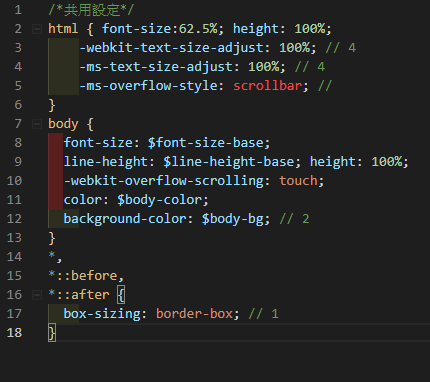Click the 共用設定 comment on line 1
Screen dimensions: 430x382
[x=91, y=10]
